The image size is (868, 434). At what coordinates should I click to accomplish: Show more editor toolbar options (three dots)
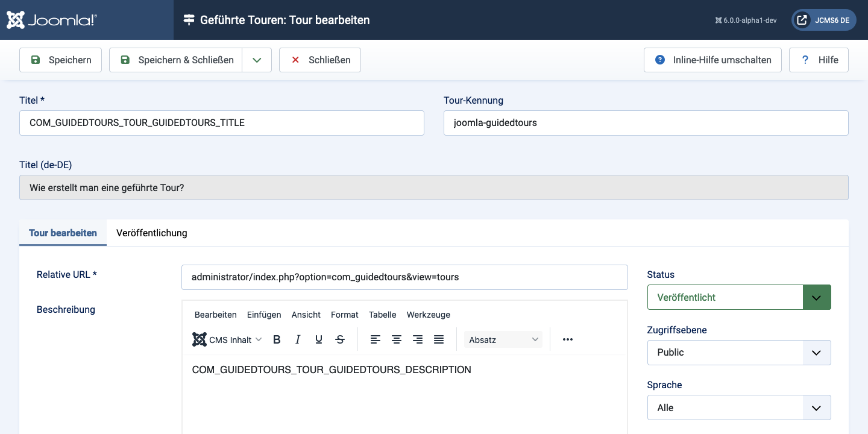[x=567, y=339]
